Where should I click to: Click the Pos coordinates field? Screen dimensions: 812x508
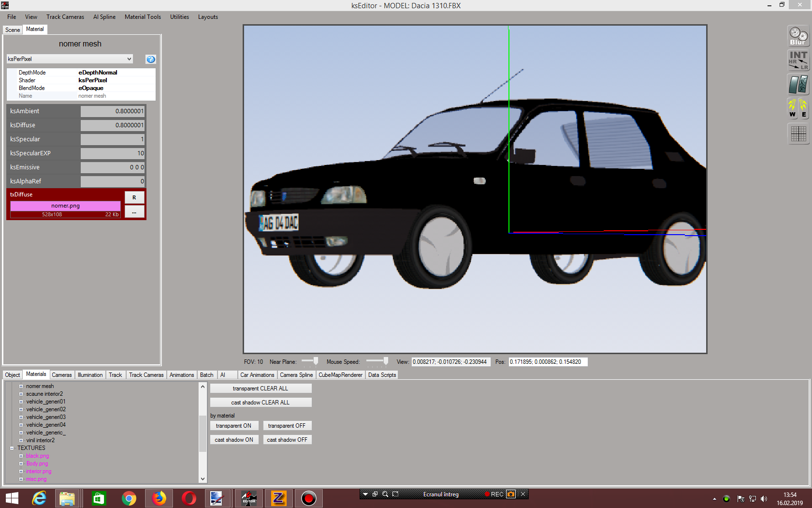click(548, 362)
